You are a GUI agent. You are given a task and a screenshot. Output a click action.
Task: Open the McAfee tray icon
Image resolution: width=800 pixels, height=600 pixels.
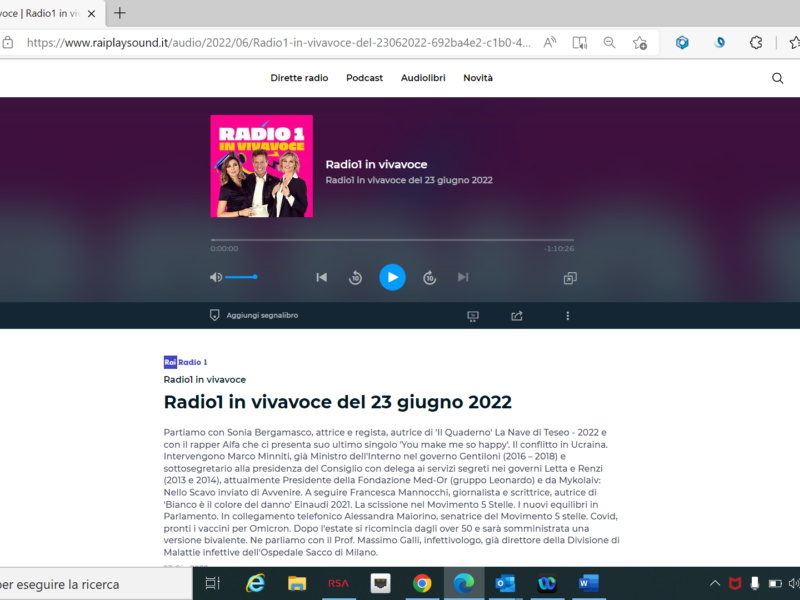click(x=735, y=583)
